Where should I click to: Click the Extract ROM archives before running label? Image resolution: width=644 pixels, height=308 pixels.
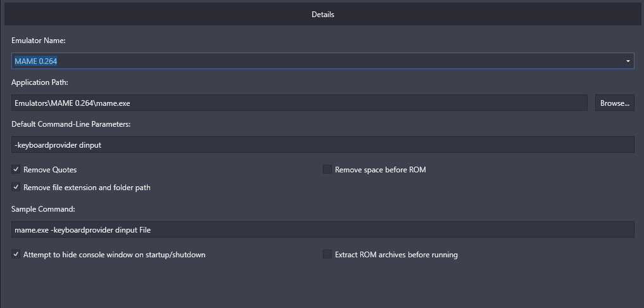[396, 255]
